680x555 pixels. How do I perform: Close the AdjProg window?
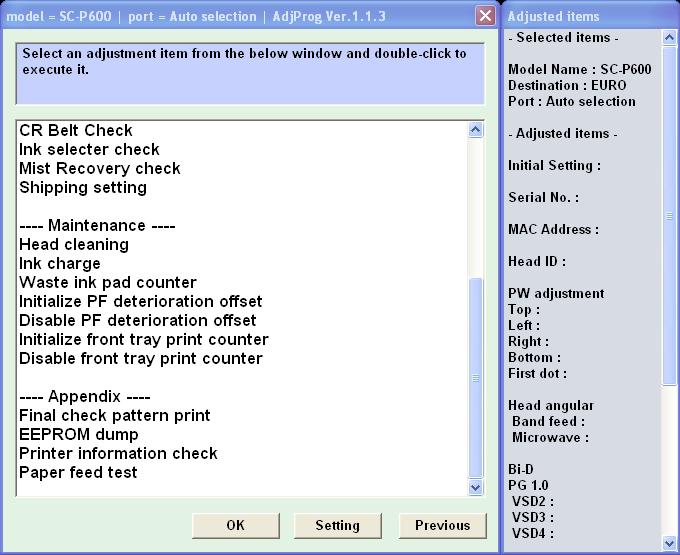(x=485, y=16)
